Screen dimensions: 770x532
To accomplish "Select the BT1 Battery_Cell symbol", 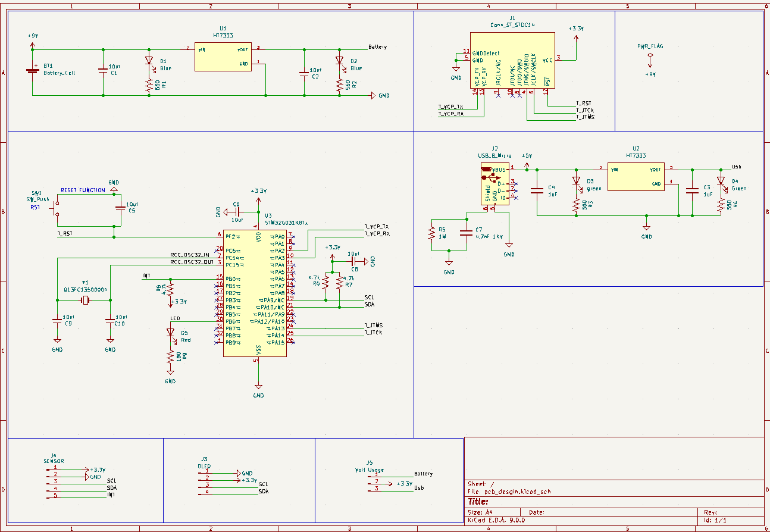I will (x=32, y=70).
